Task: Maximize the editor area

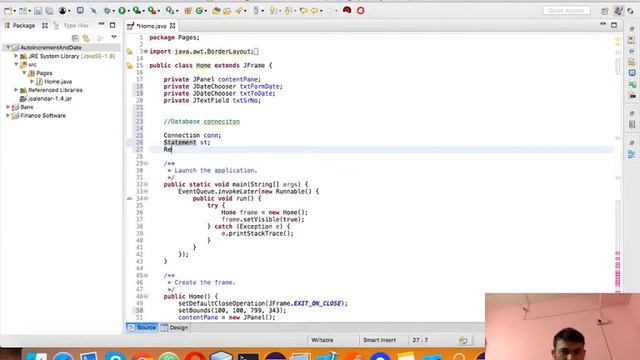Action: click(x=614, y=25)
